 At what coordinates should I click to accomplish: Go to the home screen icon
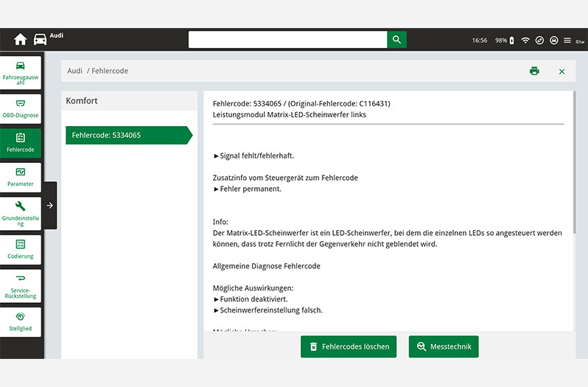[20, 40]
